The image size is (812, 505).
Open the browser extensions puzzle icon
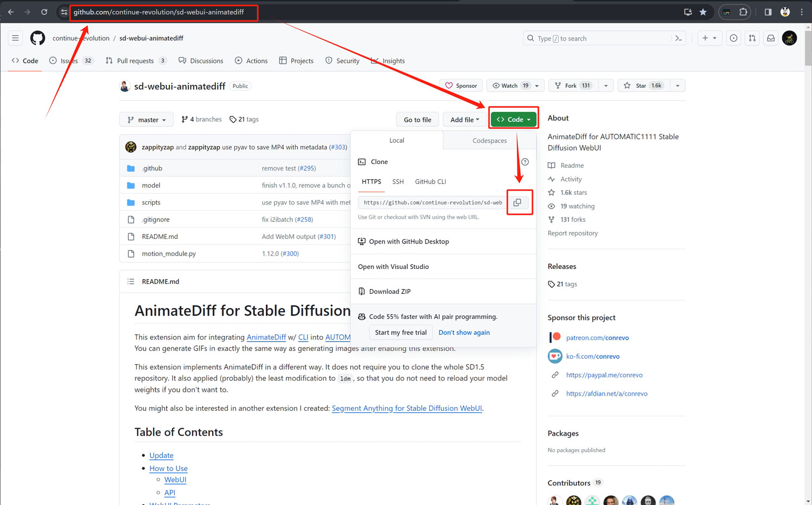[x=743, y=12]
